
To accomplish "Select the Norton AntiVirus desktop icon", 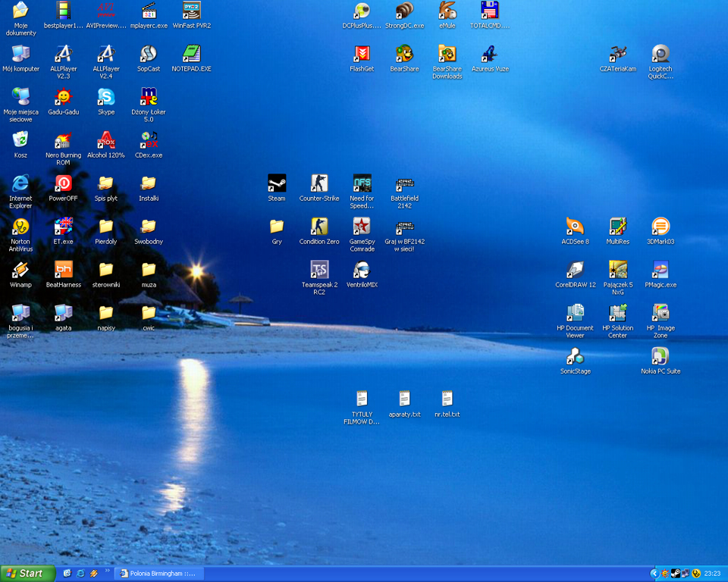I will pyautogui.click(x=20, y=227).
